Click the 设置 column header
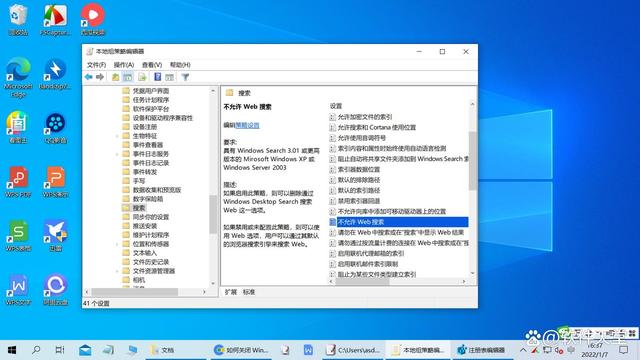Screen dimensions: 640x360 [336, 106]
